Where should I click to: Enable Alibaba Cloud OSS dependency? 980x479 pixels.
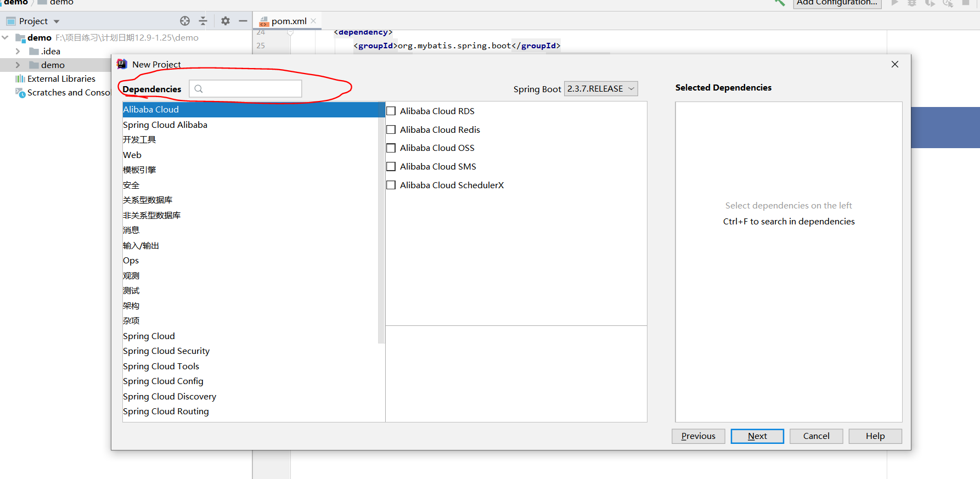391,148
